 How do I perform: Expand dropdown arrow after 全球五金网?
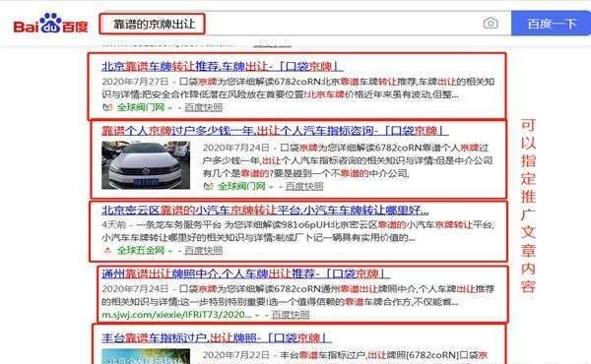pyautogui.click(x=170, y=251)
